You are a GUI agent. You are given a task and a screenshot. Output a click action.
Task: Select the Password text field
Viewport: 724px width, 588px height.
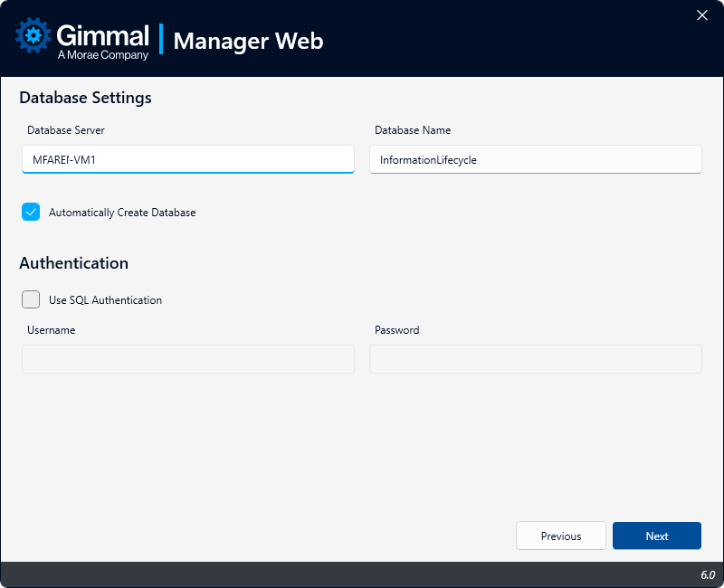click(536, 359)
